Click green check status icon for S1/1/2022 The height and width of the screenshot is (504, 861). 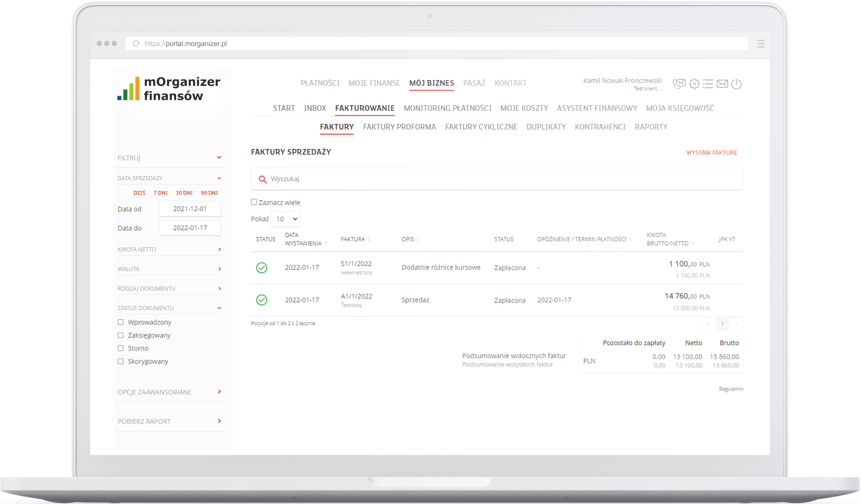[262, 268]
